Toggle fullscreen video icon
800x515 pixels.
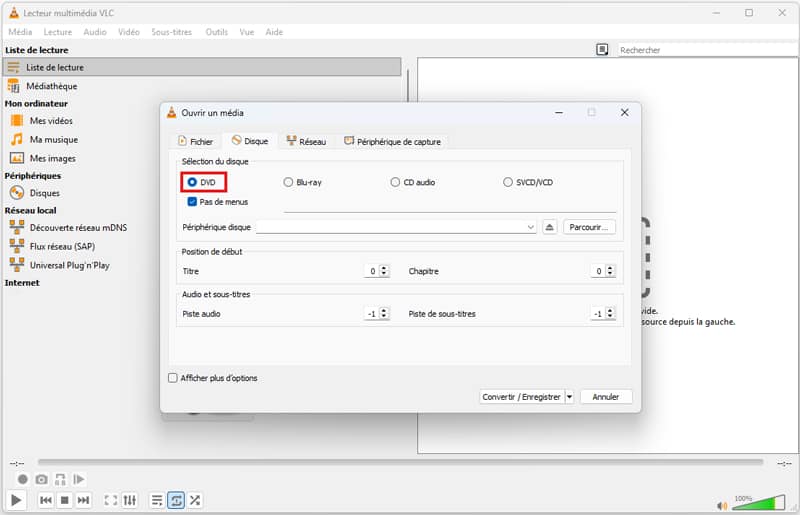click(x=111, y=500)
